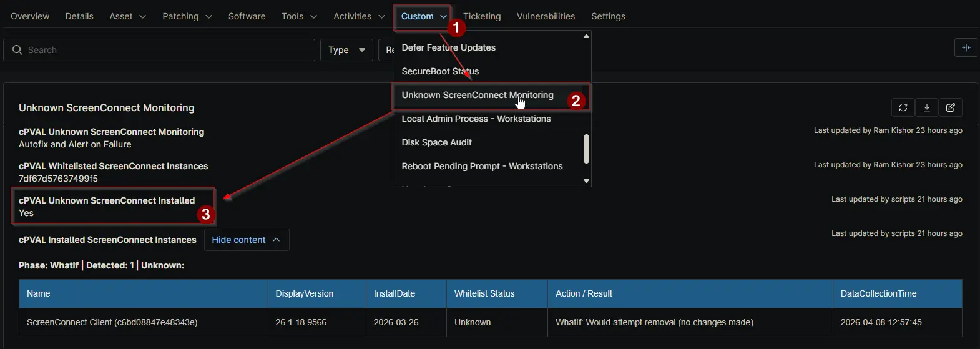The width and height of the screenshot is (980, 349).
Task: Click the collapse columns icon at top right
Action: click(966, 47)
